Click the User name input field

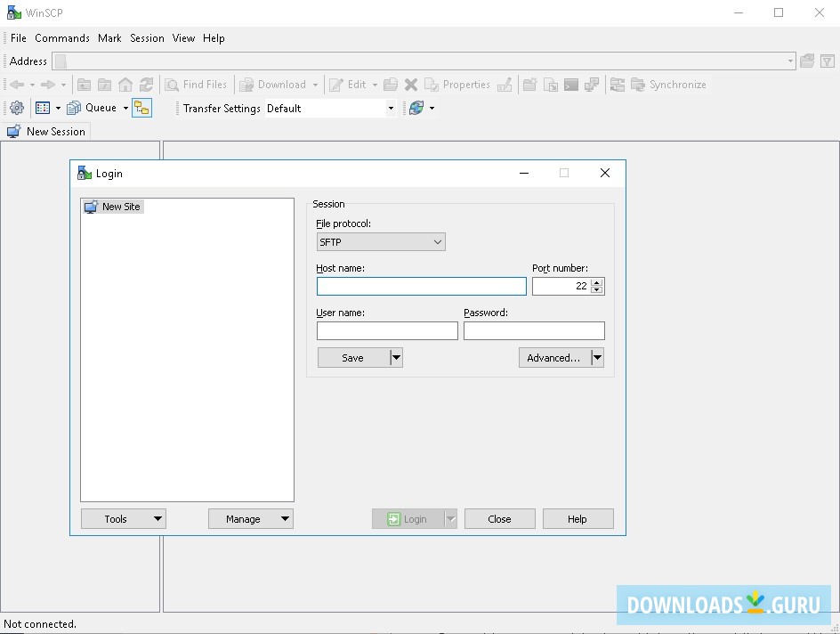pyautogui.click(x=387, y=330)
